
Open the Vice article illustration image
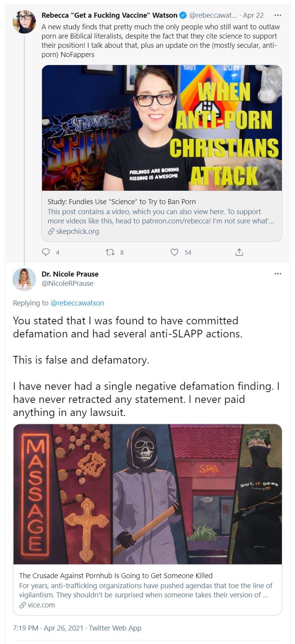pos(147,494)
